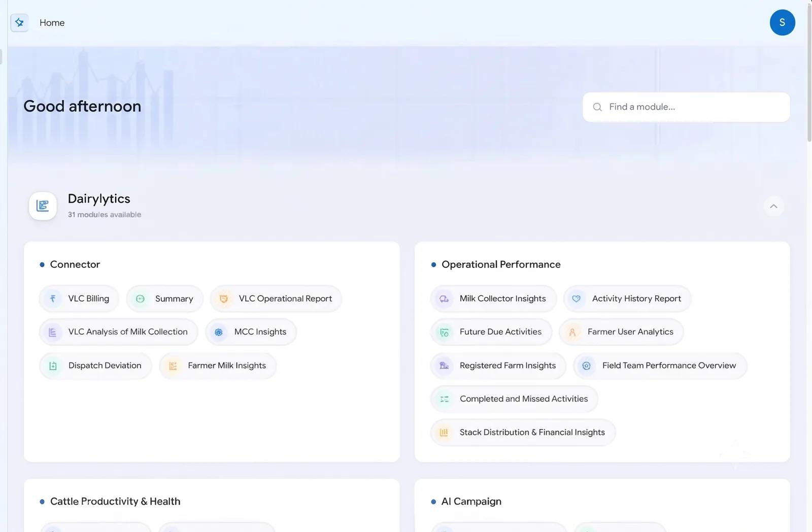The width and height of the screenshot is (812, 532).
Task: Click the Operational Performance heading
Action: [x=501, y=264]
